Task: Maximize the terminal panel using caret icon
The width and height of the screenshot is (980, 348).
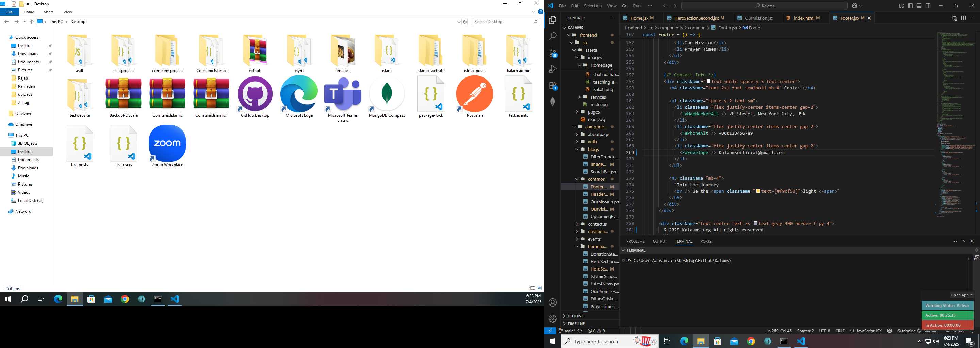Action: (x=963, y=241)
